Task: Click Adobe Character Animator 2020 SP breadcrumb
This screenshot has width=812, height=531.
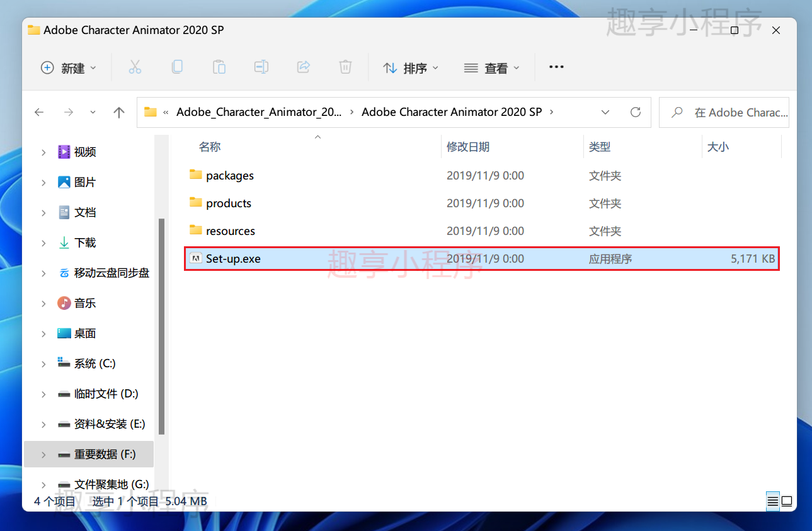Action: [x=452, y=112]
